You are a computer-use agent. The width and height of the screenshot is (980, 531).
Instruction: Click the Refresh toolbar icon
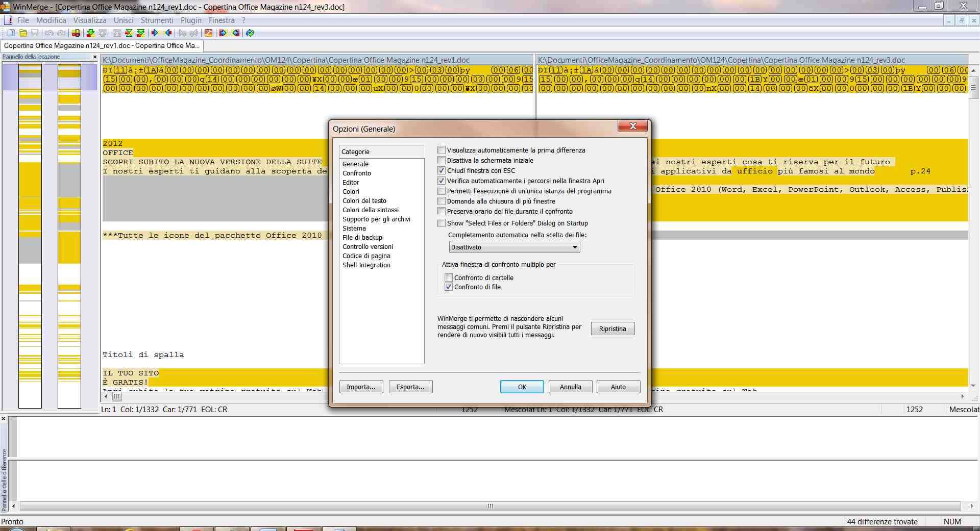click(250, 33)
